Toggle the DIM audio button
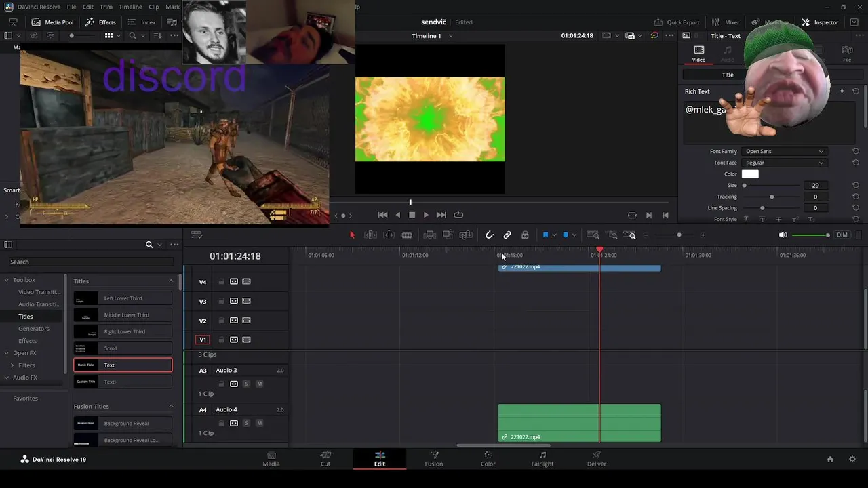Image resolution: width=868 pixels, height=488 pixels. pos(842,235)
